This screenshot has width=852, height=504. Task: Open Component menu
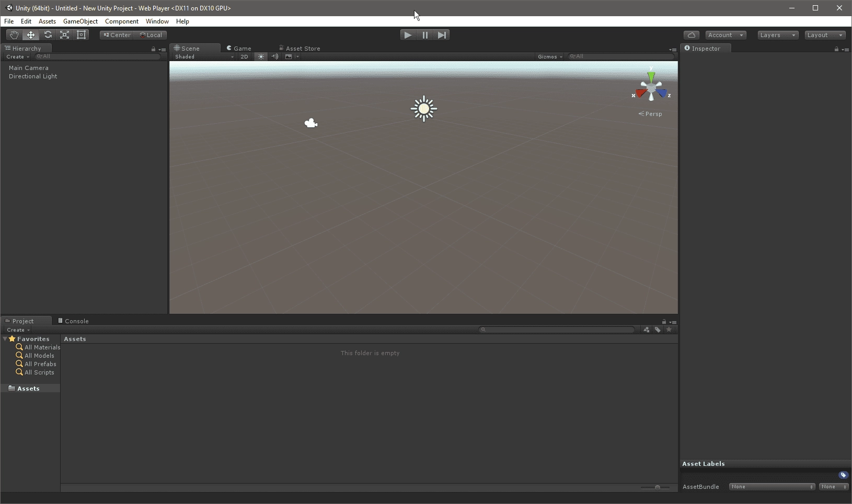pyautogui.click(x=122, y=21)
